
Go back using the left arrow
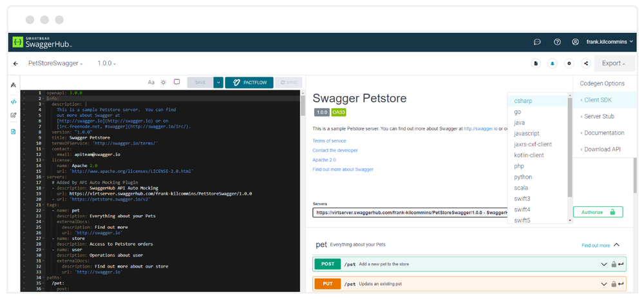click(15, 64)
